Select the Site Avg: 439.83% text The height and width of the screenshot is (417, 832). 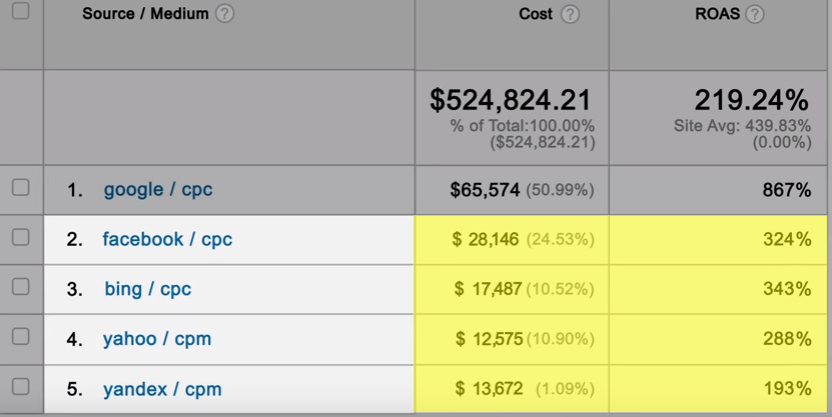(742, 126)
